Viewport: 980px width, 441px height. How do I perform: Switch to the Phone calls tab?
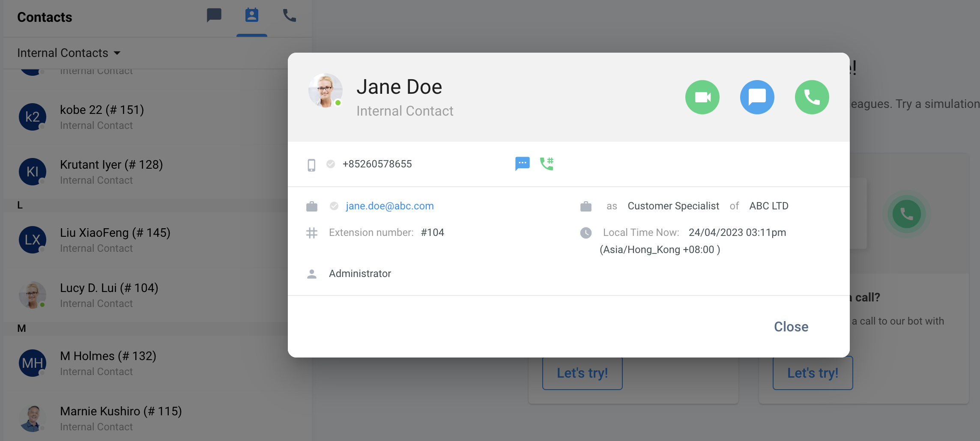pyautogui.click(x=290, y=16)
